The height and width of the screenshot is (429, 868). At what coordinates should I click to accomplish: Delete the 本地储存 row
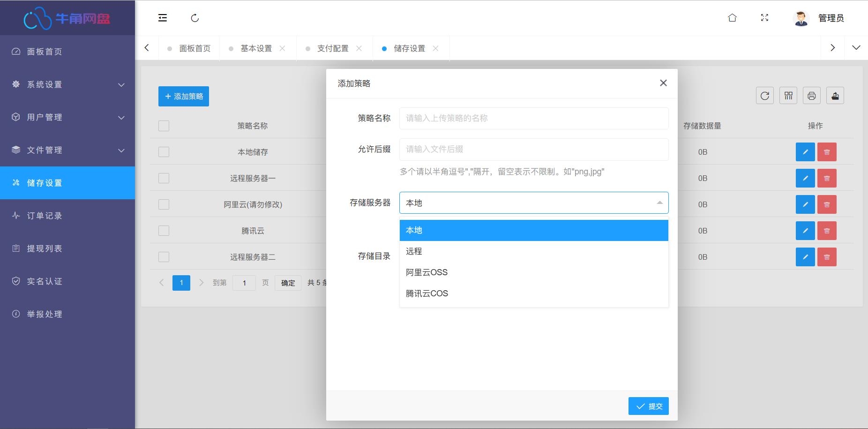(x=827, y=152)
